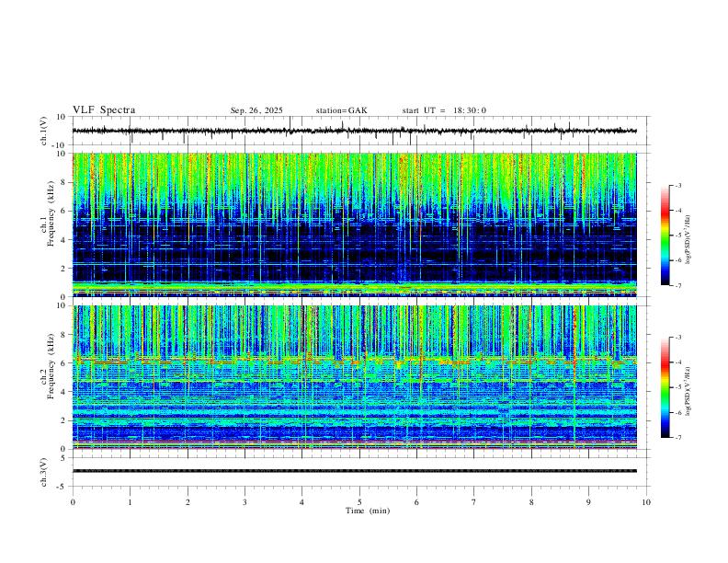
Task: Click time axis tick label "9"
Action: (x=588, y=502)
